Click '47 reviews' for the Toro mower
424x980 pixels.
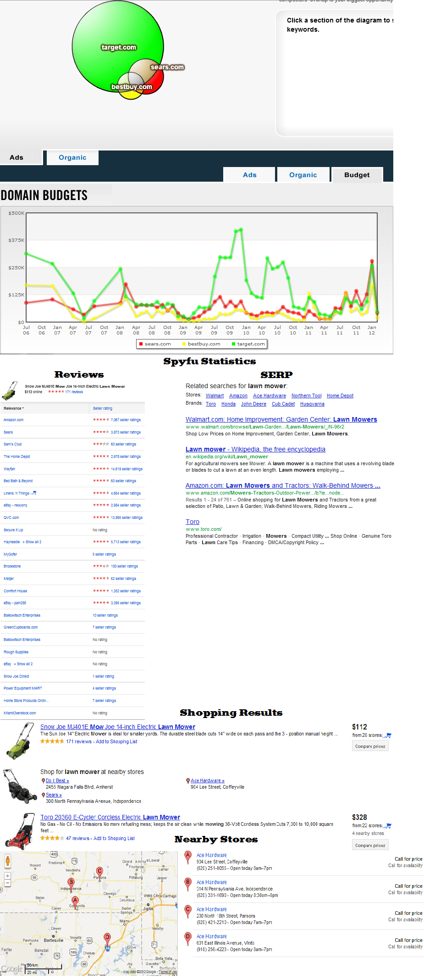point(77,838)
